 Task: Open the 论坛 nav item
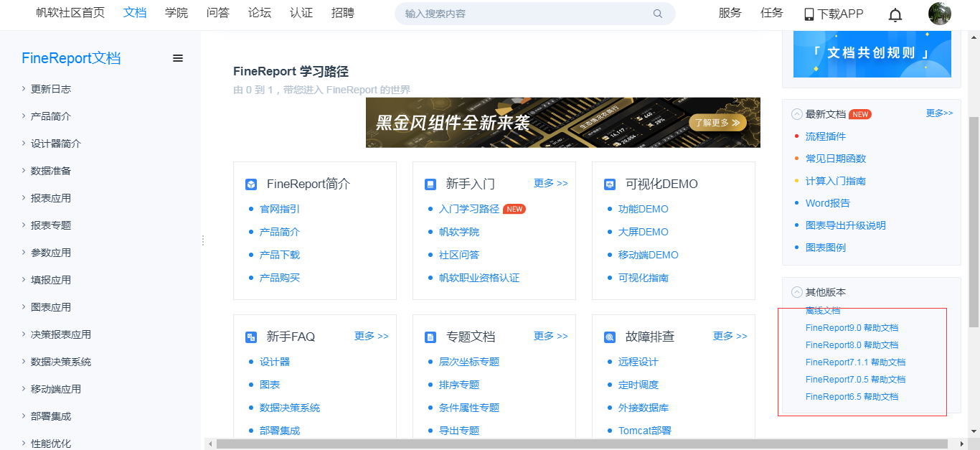[260, 13]
